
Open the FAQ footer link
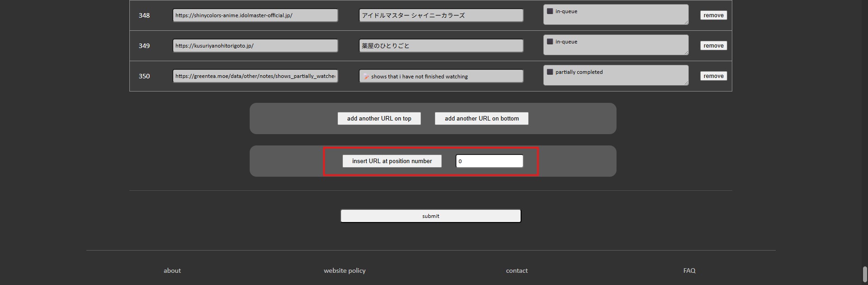point(689,271)
